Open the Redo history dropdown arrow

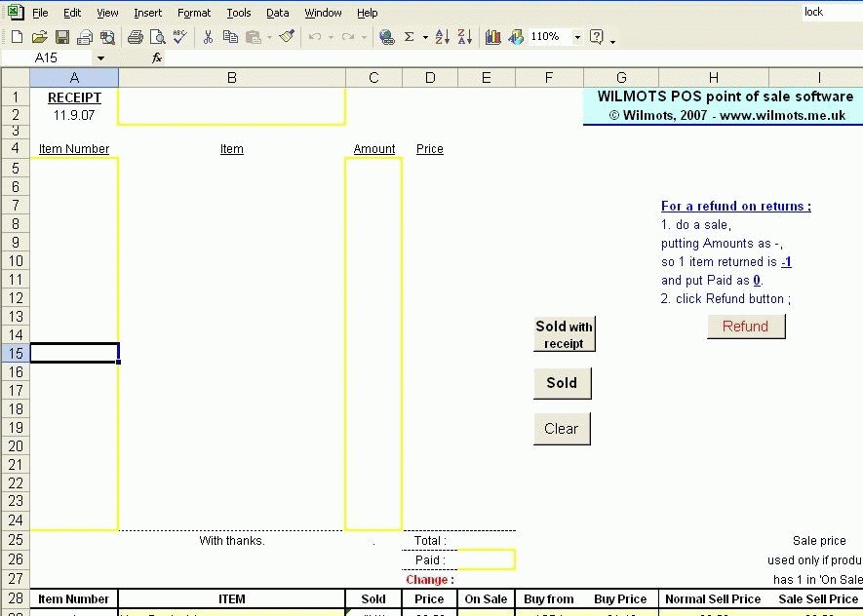[364, 37]
